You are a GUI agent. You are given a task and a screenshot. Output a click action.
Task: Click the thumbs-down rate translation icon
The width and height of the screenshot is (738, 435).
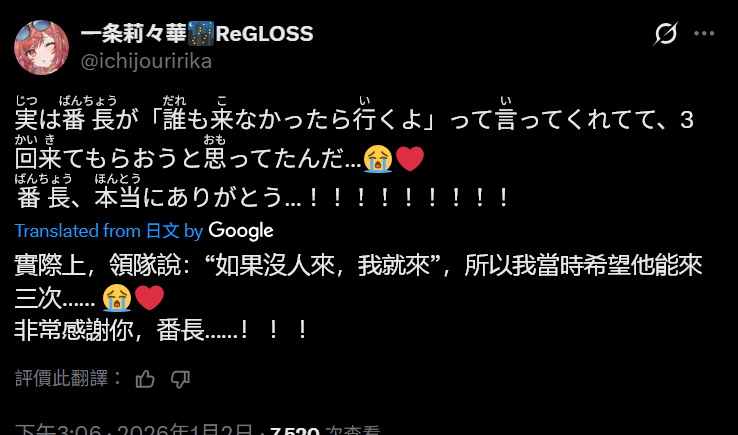180,379
